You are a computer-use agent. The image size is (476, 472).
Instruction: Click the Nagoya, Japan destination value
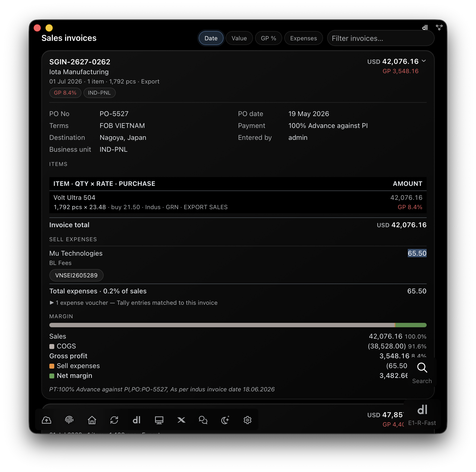[x=123, y=138]
